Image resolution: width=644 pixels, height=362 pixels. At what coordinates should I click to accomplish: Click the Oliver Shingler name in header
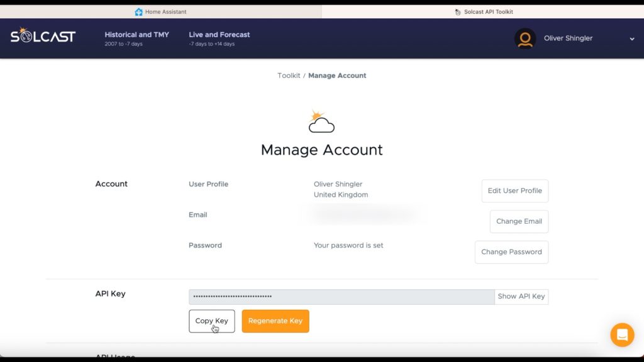point(568,38)
